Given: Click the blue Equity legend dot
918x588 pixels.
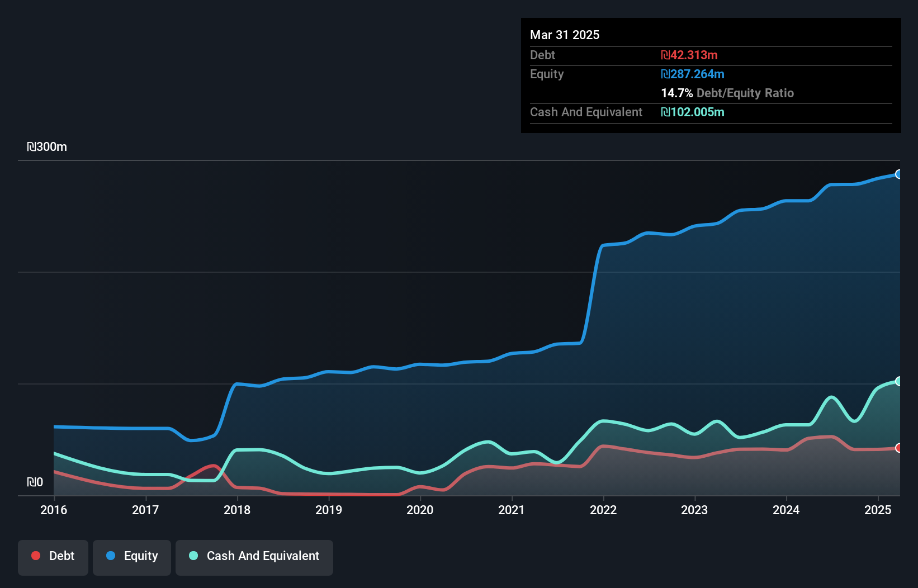Looking at the screenshot, I should tap(111, 556).
